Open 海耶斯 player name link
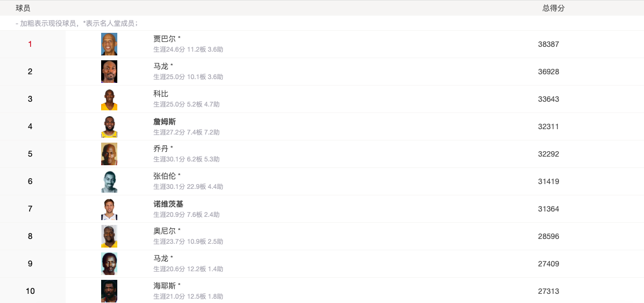Image resolution: width=644 pixels, height=303 pixels. click(x=164, y=286)
